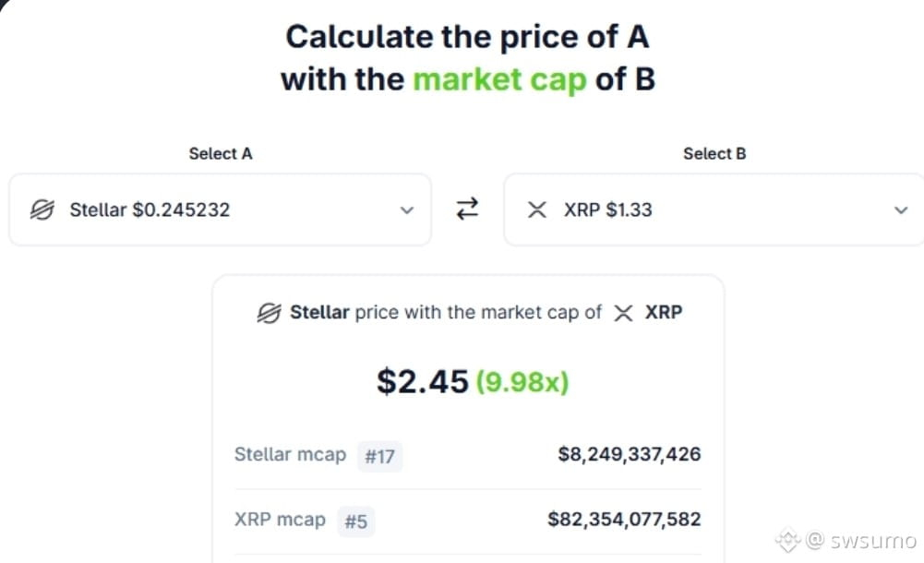Open the Stellar $0.245232 coin selector
Screen dimensions: 924x563
coord(221,210)
